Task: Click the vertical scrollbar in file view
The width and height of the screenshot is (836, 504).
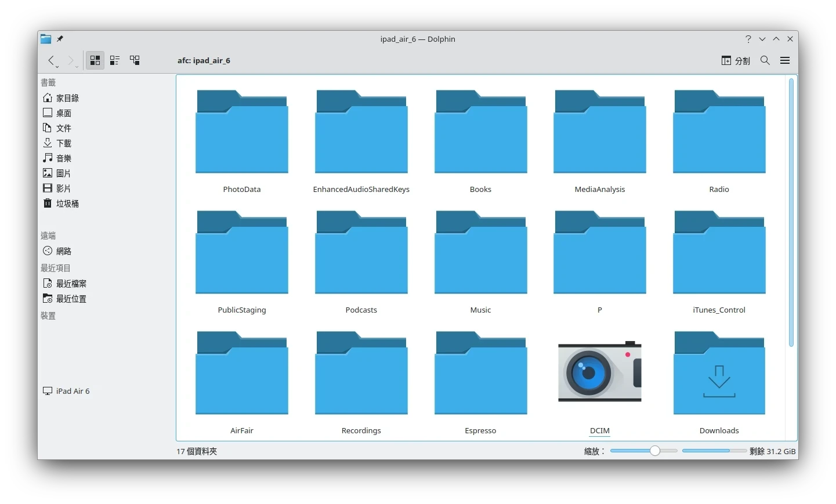Action: [791, 212]
